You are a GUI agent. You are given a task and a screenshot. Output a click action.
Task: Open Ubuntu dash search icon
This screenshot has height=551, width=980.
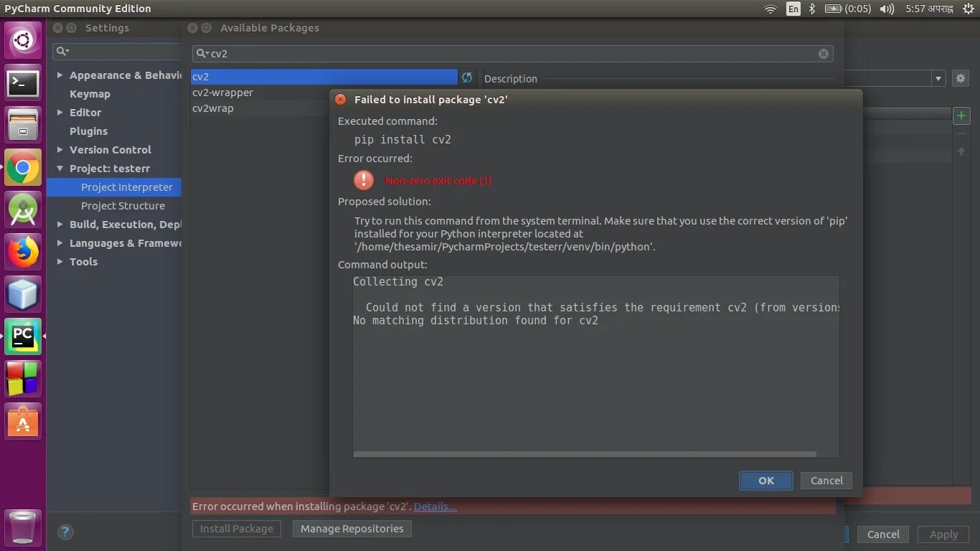pyautogui.click(x=23, y=40)
